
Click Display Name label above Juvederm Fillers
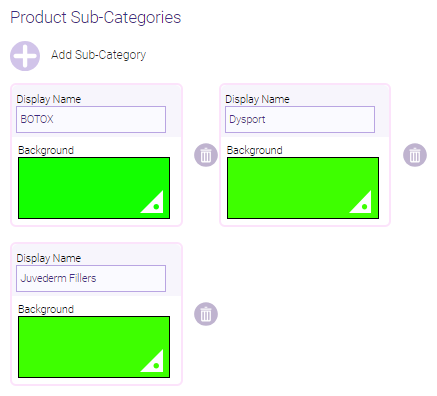[49, 258]
